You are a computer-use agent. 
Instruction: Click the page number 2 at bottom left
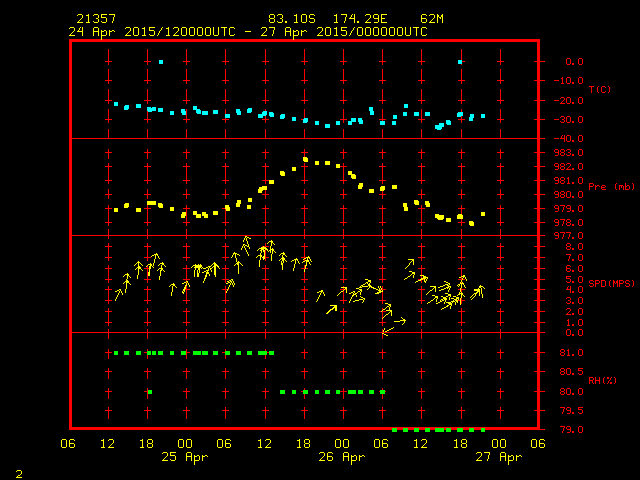click(x=19, y=474)
